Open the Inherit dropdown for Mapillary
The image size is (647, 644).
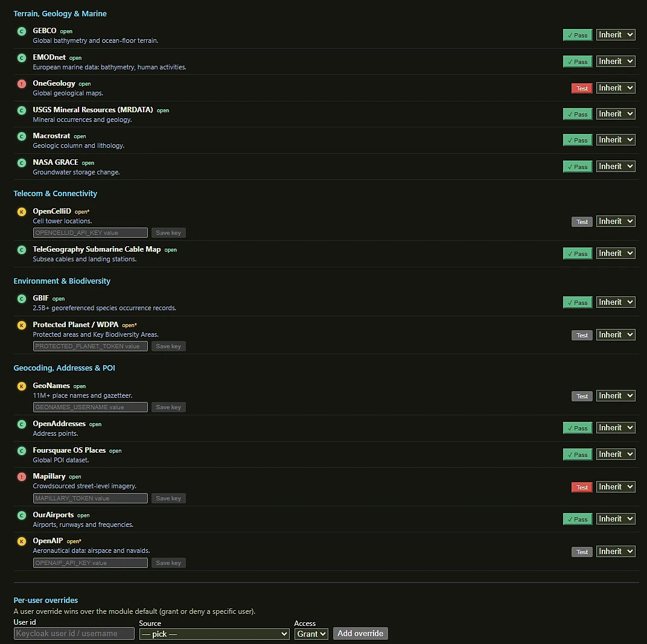[616, 487]
